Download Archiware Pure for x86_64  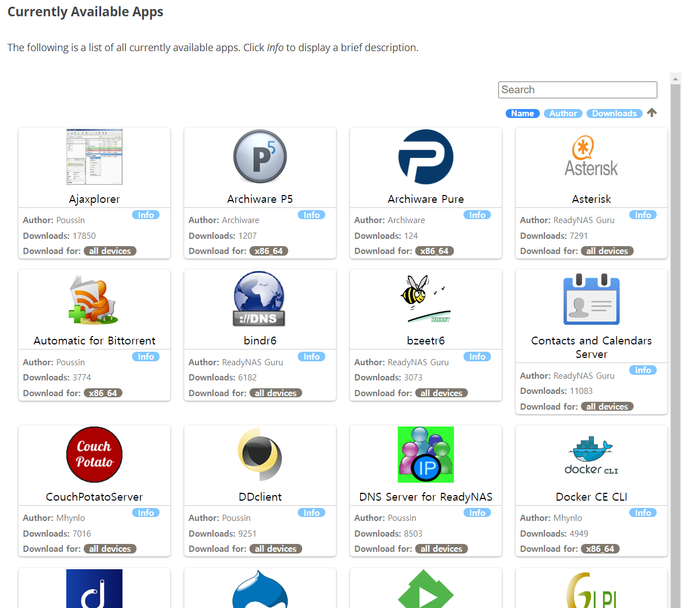(434, 251)
